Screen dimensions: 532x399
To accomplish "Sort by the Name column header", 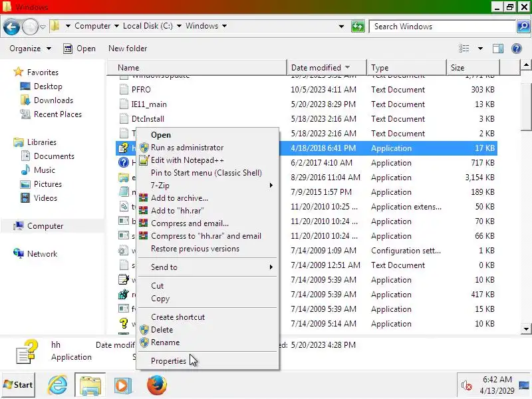I will pyautogui.click(x=197, y=68).
